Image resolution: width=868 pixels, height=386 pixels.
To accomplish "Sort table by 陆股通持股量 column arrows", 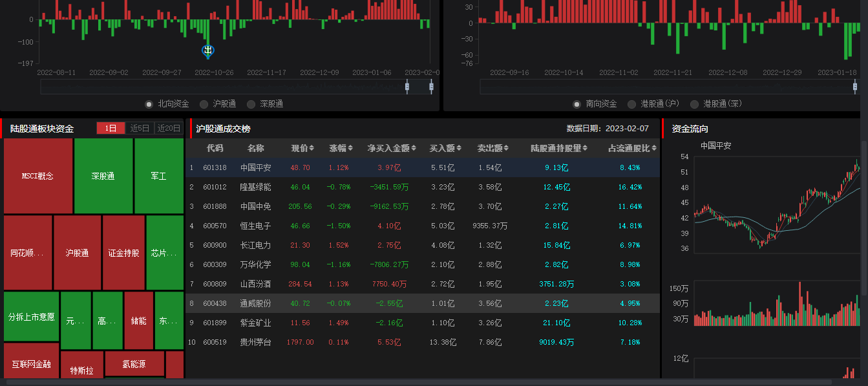I will (585, 148).
